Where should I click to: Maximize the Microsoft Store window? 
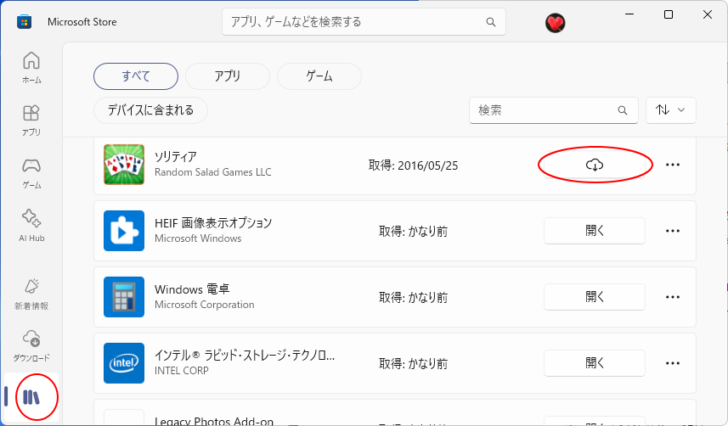tap(668, 14)
